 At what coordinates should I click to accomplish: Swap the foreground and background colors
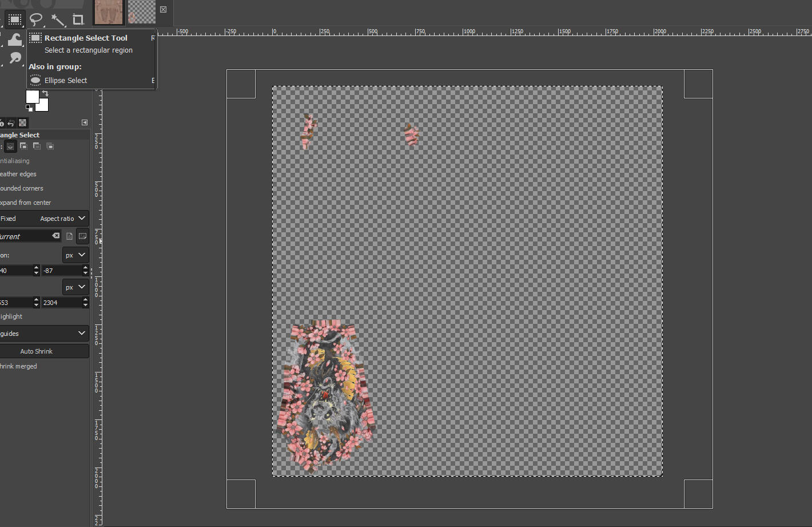tap(45, 92)
